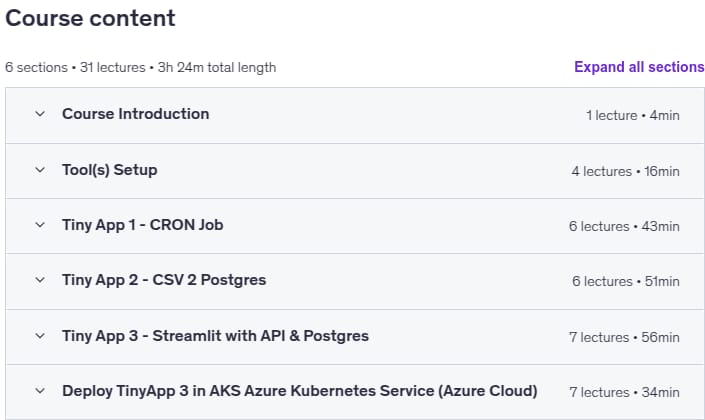Click the Tiny App 1 - CRON Job title
This screenshot has width=705, height=420.
click(143, 225)
